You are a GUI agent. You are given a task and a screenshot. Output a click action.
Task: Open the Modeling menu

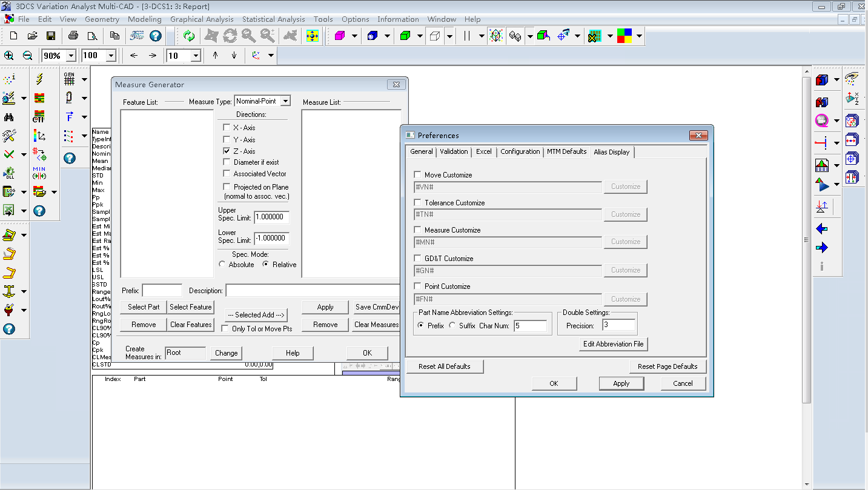pyautogui.click(x=144, y=19)
